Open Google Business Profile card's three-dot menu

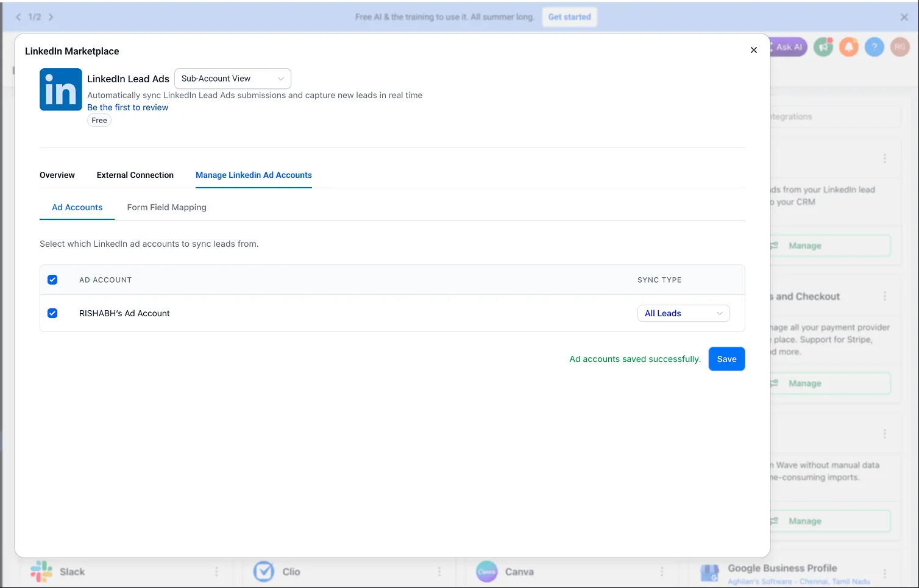(885, 573)
